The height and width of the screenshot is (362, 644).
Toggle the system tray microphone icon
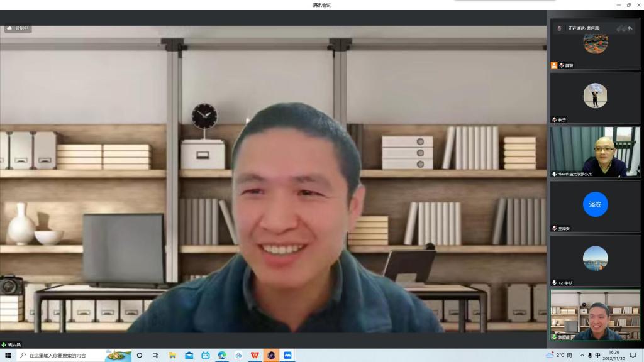coord(590,355)
